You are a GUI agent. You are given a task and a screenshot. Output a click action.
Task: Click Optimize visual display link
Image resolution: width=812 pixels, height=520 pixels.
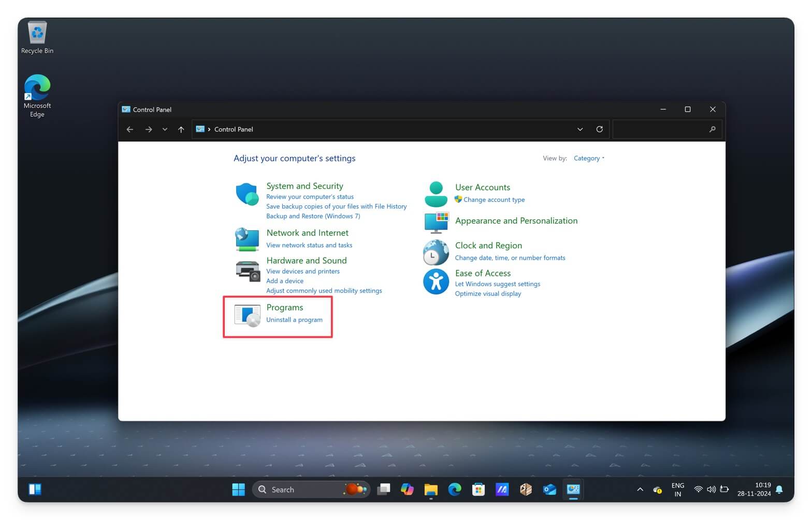(488, 294)
